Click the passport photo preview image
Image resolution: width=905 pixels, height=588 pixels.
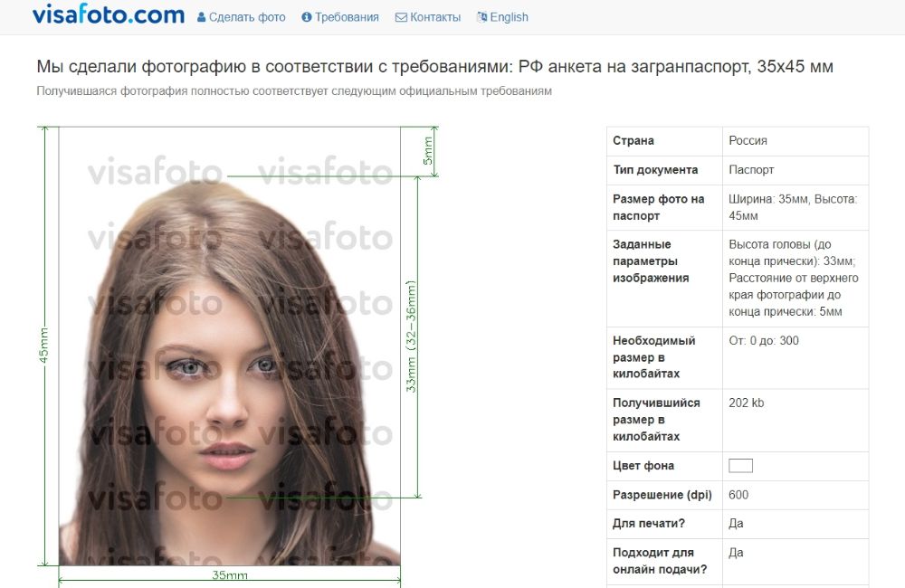point(230,346)
